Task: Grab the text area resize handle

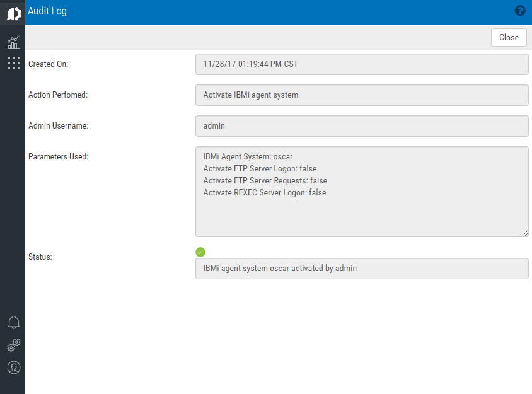Action: [525, 233]
